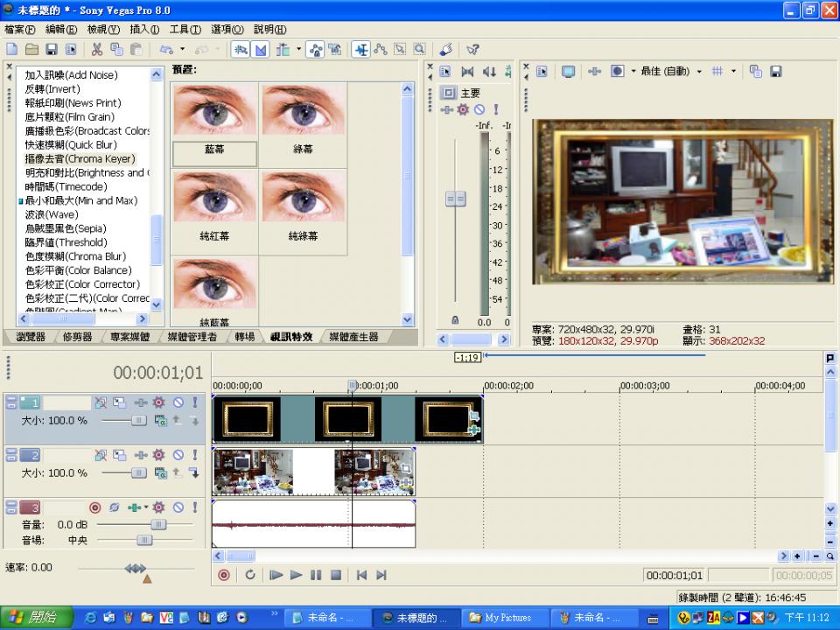
Task: Click the Track FX icon on track 2
Action: (158, 455)
